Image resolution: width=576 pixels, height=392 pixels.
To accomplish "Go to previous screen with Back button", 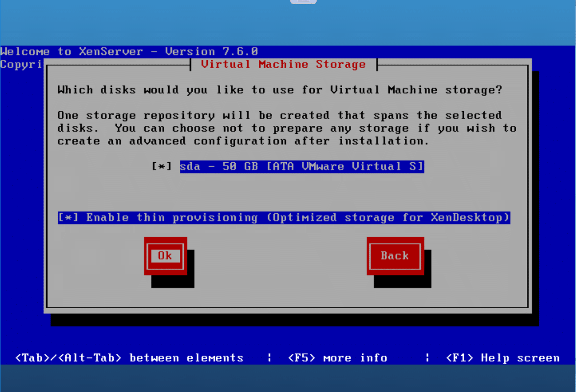I will coord(395,256).
